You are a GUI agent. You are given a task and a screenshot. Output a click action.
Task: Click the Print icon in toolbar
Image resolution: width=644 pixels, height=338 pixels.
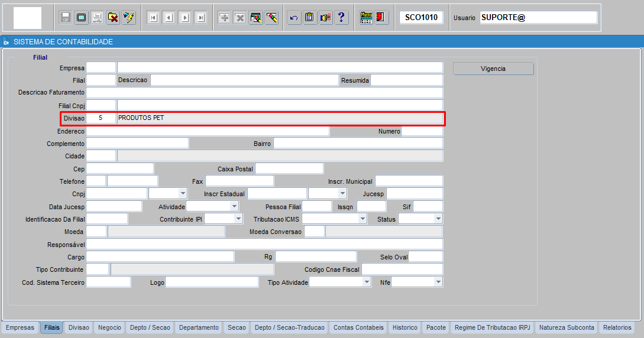pyautogui.click(x=97, y=18)
